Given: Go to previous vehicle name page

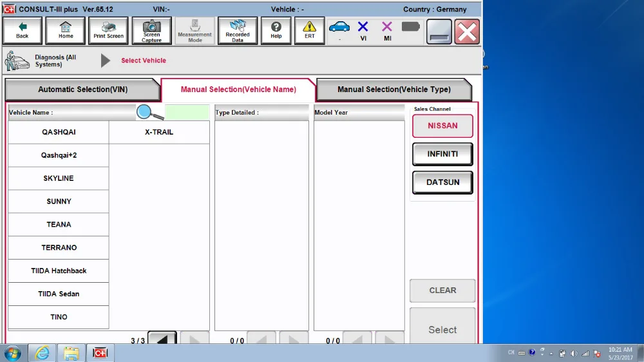Looking at the screenshot, I should point(162,338).
